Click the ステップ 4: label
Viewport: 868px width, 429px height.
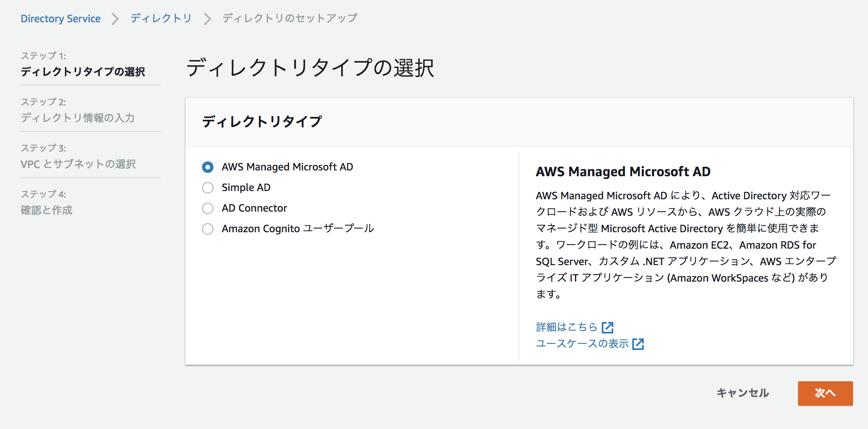point(43,194)
